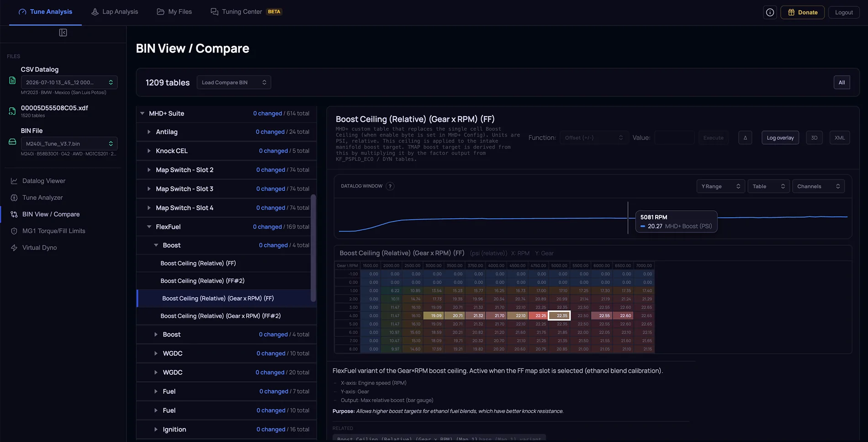868x442 pixels.
Task: Open the Function Offset dropdown
Action: (593, 138)
